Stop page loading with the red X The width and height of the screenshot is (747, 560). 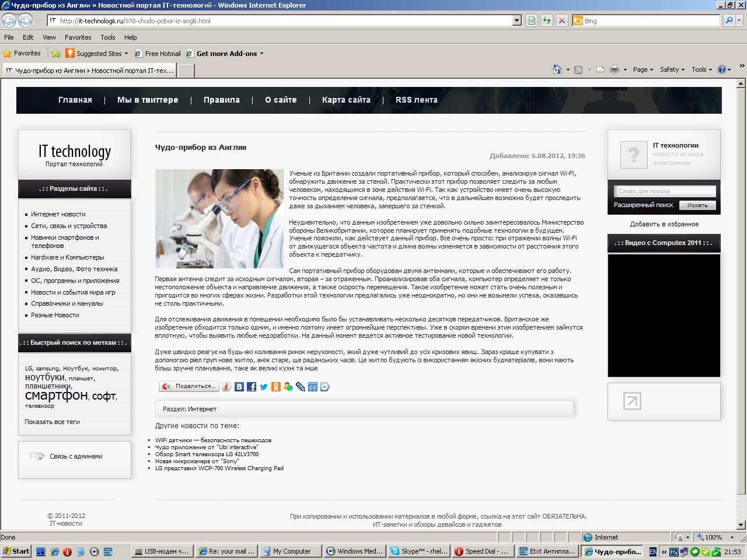click(562, 20)
